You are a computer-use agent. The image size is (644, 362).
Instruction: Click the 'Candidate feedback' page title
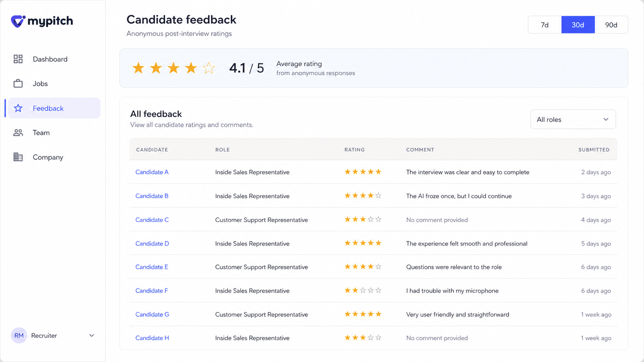[181, 20]
